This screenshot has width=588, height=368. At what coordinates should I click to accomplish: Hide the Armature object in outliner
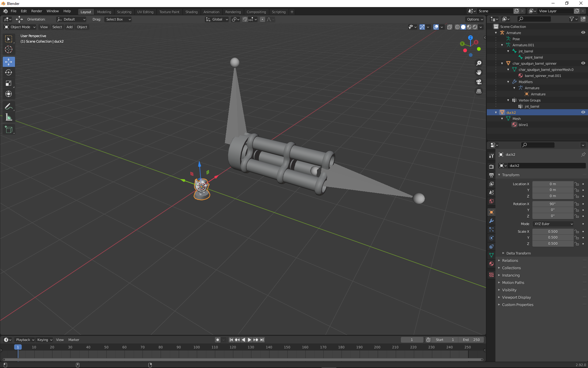[583, 33]
